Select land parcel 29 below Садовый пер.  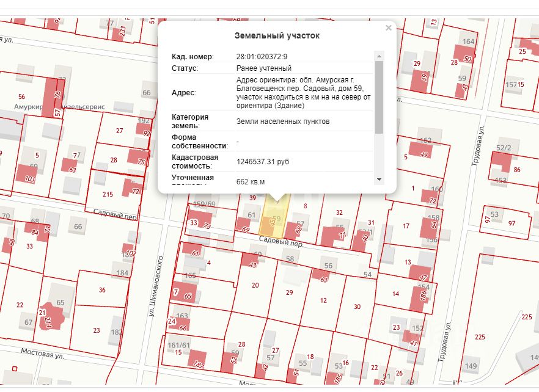289,293
